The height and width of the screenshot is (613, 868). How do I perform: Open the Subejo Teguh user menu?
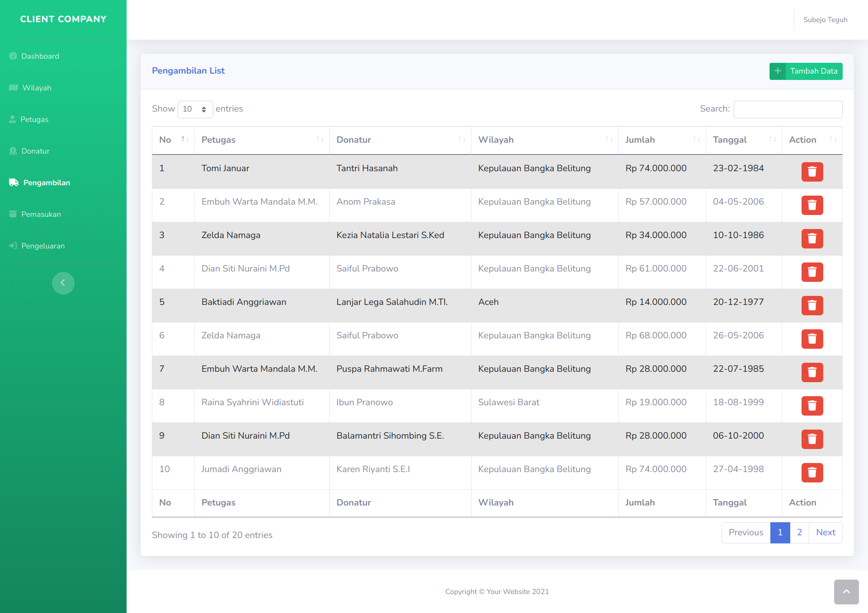[825, 20]
